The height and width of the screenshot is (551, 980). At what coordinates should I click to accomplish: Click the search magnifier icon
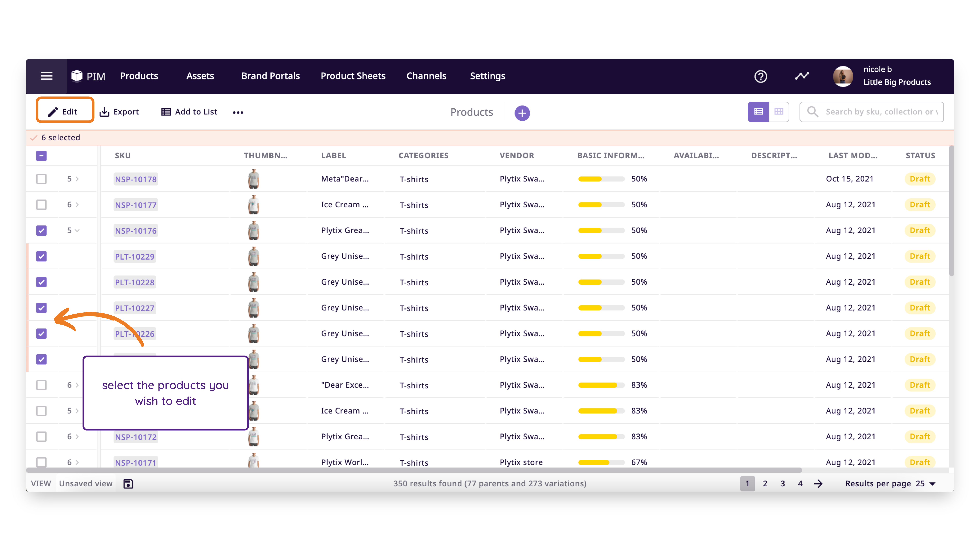pos(812,111)
